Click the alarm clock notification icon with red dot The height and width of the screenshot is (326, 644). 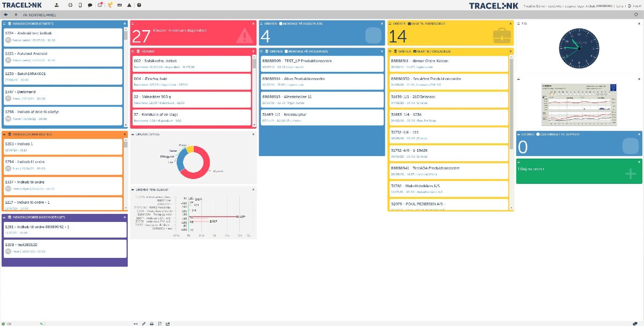point(100,5)
